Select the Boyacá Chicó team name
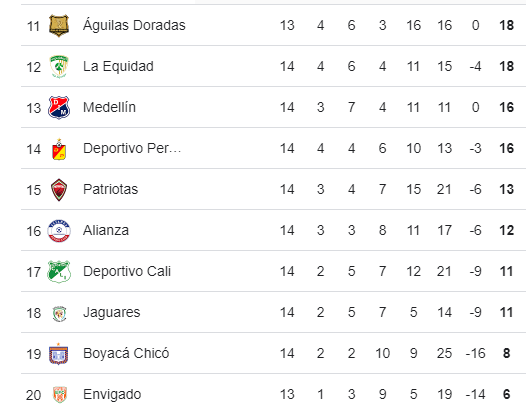The height and width of the screenshot is (412, 526). [x=126, y=353]
